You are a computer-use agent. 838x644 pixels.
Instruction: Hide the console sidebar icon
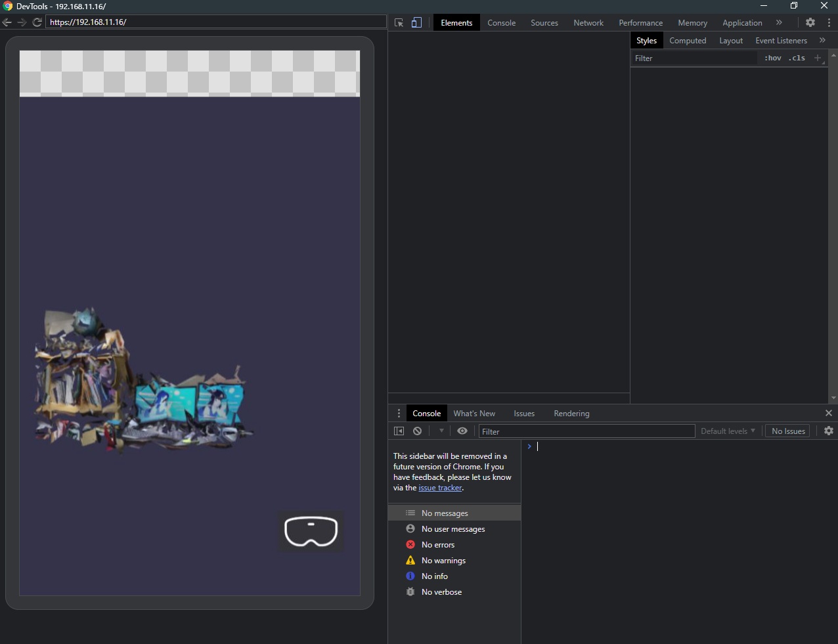tap(399, 431)
